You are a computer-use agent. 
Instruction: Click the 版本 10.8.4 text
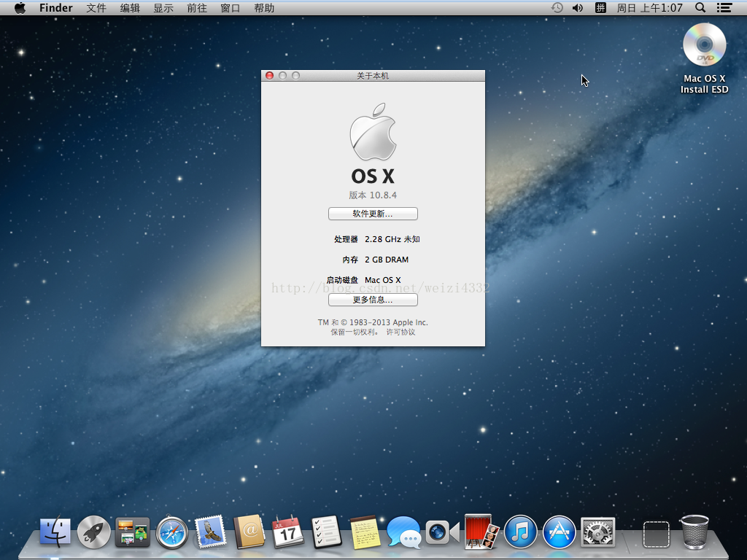pyautogui.click(x=373, y=195)
